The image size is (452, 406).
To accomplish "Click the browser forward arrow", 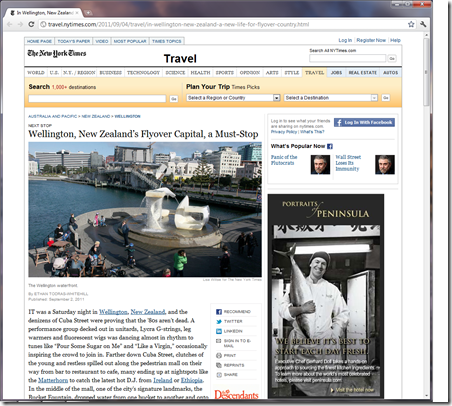I will tap(20, 24).
